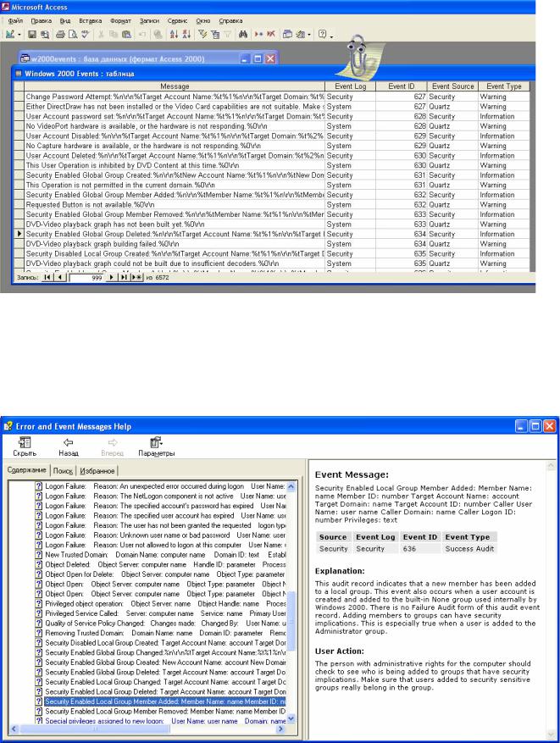The image size is (560, 743).
Task: Click the Message column header
Action: click(x=175, y=86)
